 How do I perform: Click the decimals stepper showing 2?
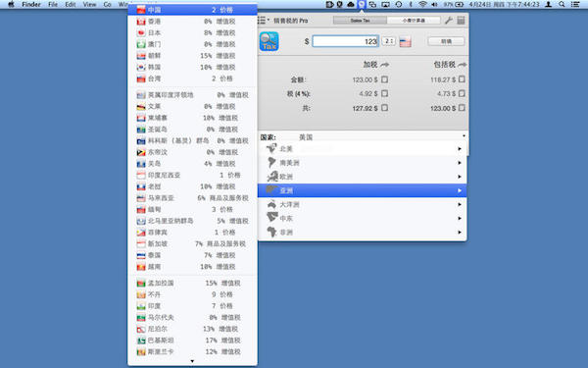(x=388, y=41)
